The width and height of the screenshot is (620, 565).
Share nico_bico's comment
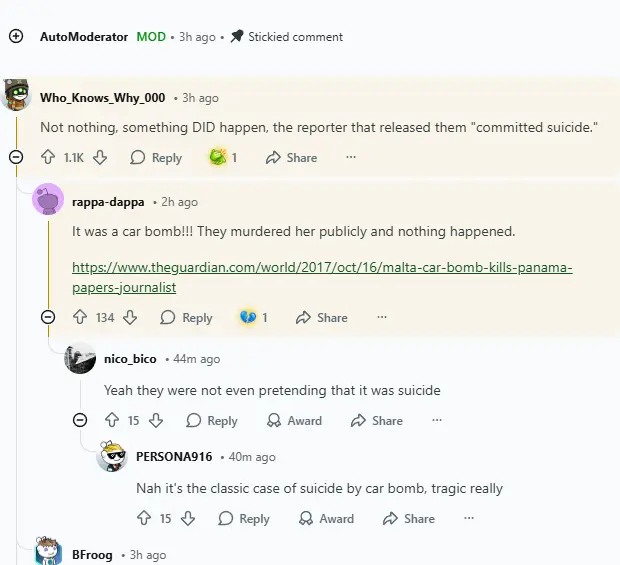point(377,420)
